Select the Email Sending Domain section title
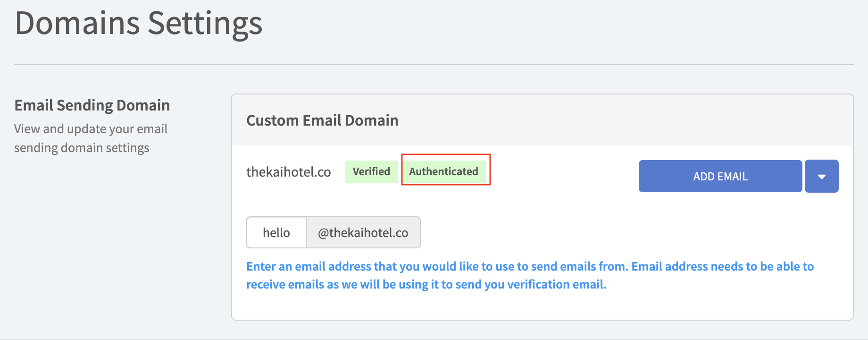Image resolution: width=868 pixels, height=340 pixels. click(x=92, y=105)
